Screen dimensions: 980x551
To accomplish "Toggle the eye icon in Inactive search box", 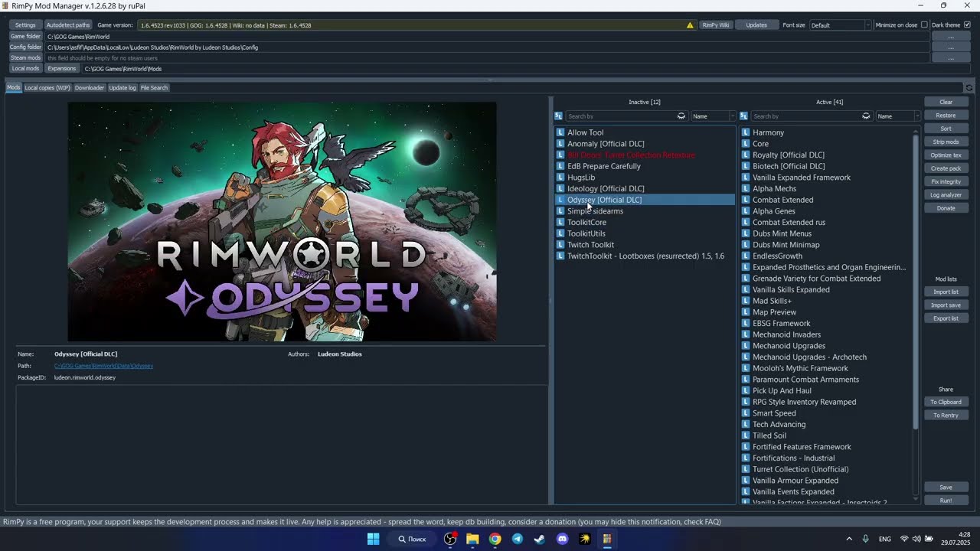I will [x=681, y=116].
